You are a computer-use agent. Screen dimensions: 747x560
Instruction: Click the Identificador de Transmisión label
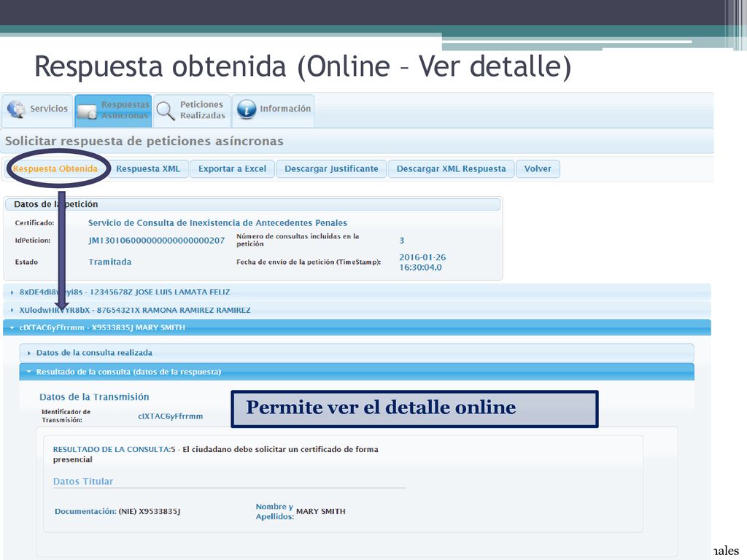66,416
